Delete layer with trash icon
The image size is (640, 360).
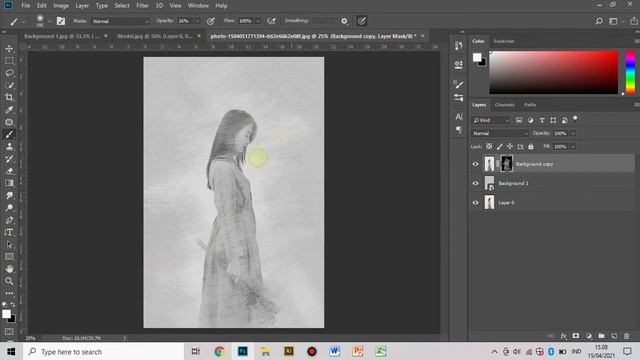coord(627,336)
